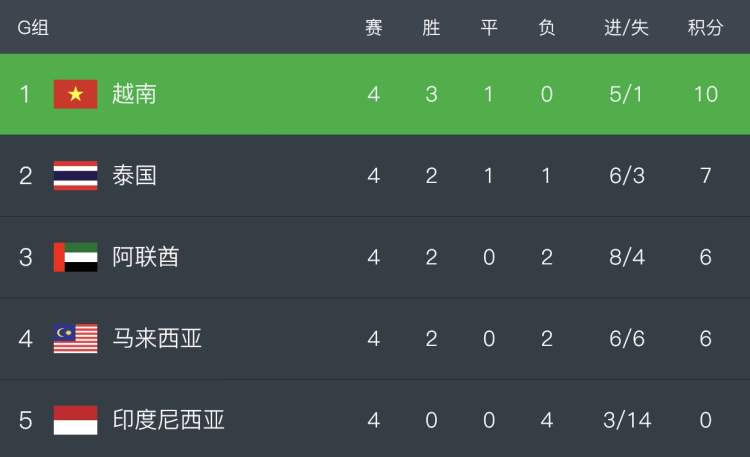Click rank number 2 beside Thailand
The image size is (750, 457).
25,176
